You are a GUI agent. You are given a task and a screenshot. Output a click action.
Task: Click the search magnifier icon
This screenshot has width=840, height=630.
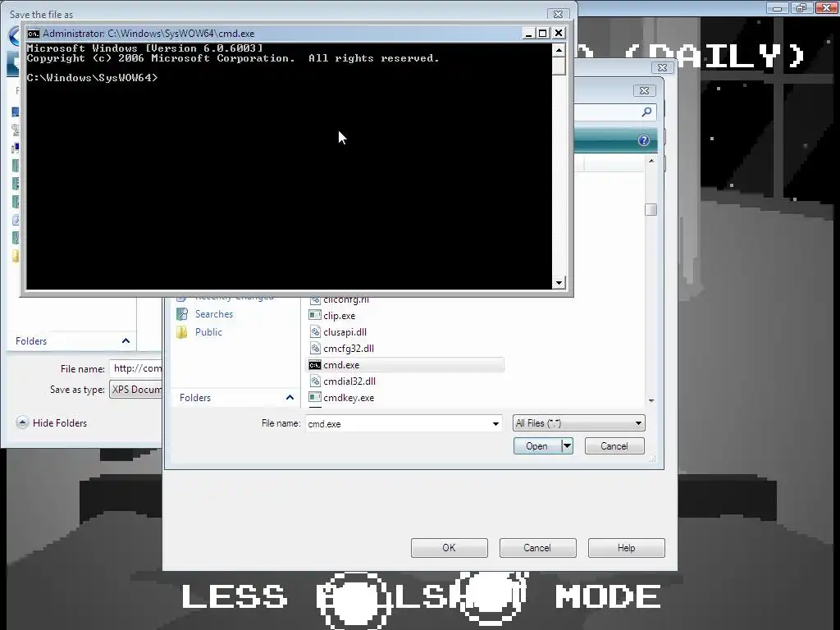point(646,112)
